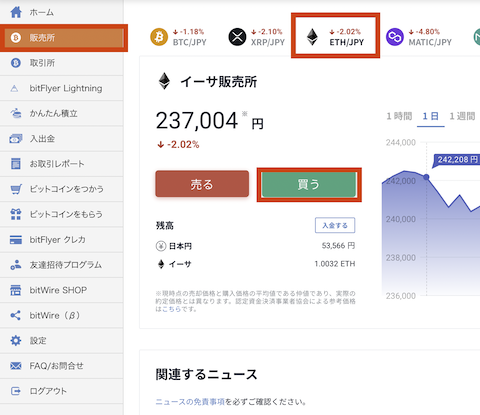
Task: Select the MATIC/JPY ticker
Action: click(419, 37)
